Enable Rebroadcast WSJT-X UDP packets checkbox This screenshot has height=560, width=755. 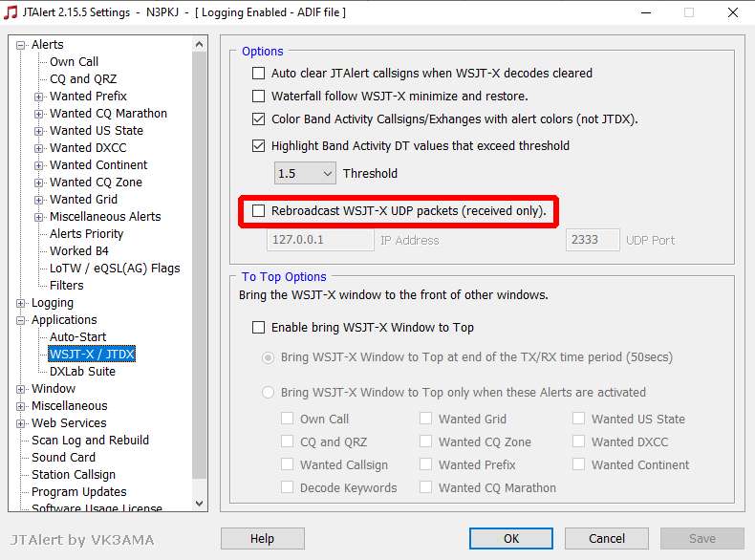pos(259,211)
